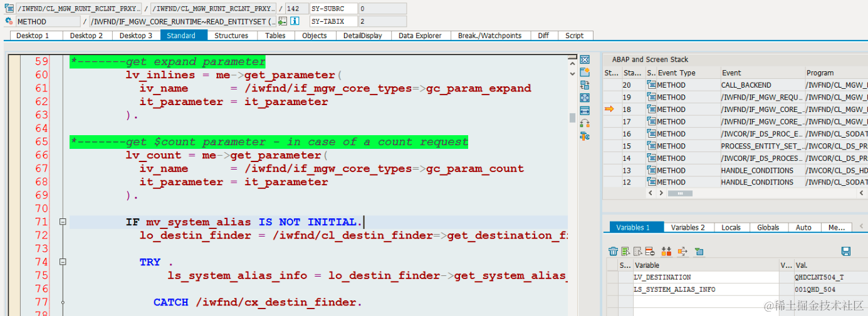The image size is (868, 316).
Task: Close the source code tool via X icon
Action: point(585,59)
